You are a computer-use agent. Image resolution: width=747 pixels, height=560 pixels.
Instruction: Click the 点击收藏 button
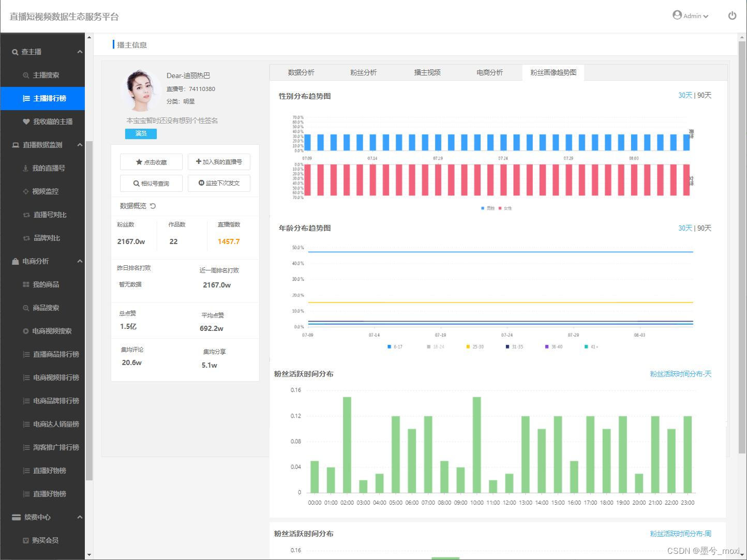151,162
